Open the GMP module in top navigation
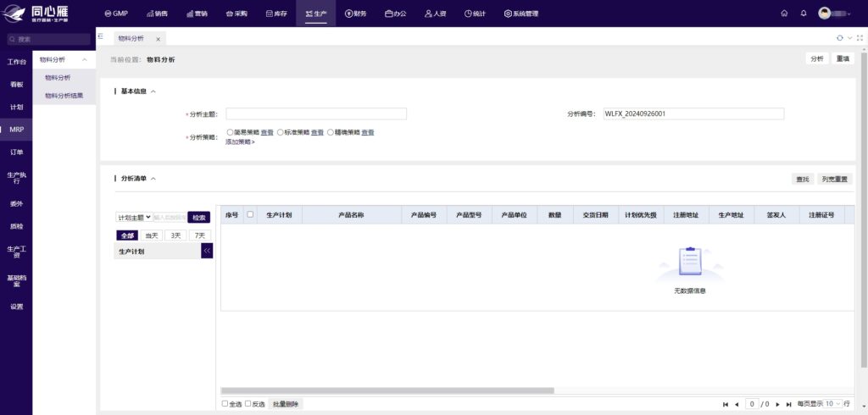The image size is (868, 415). [x=115, y=14]
